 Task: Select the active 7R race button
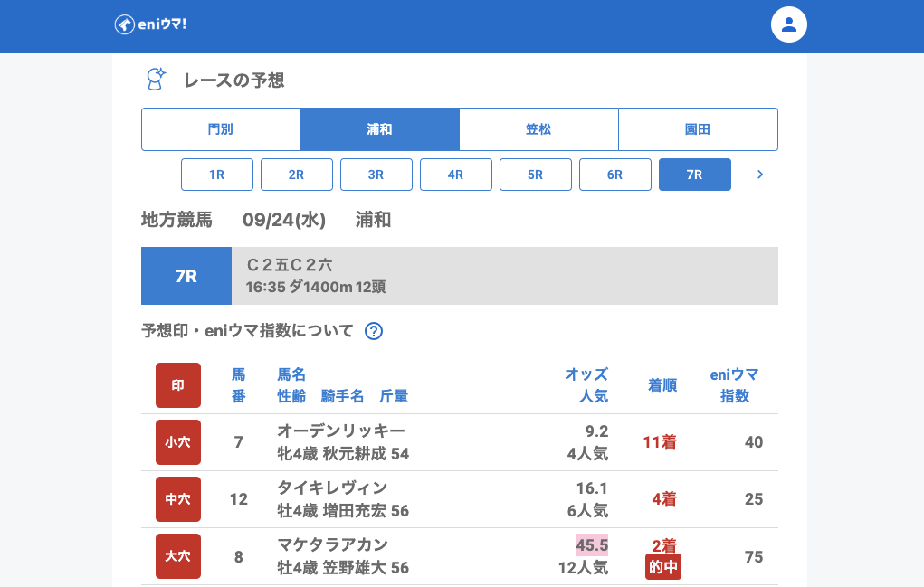tap(695, 175)
